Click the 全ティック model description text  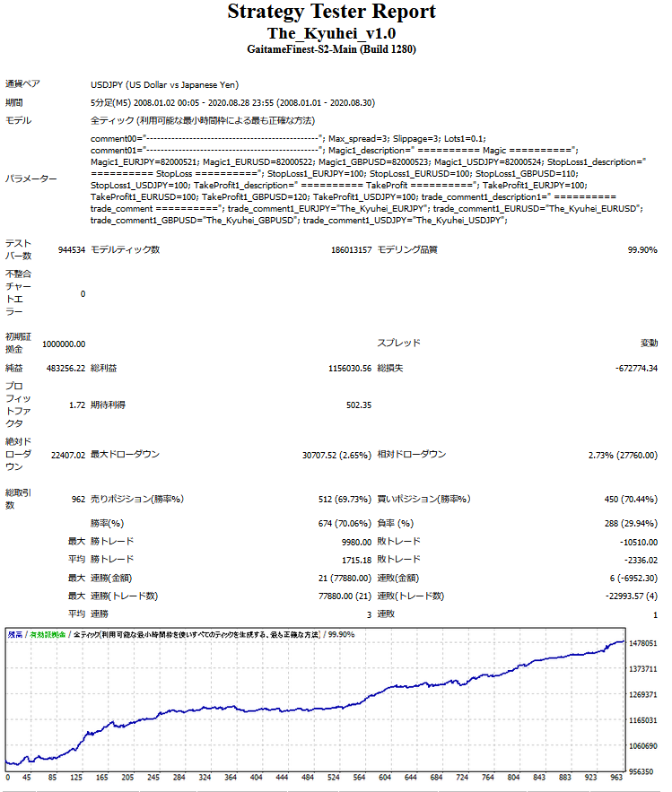click(202, 120)
